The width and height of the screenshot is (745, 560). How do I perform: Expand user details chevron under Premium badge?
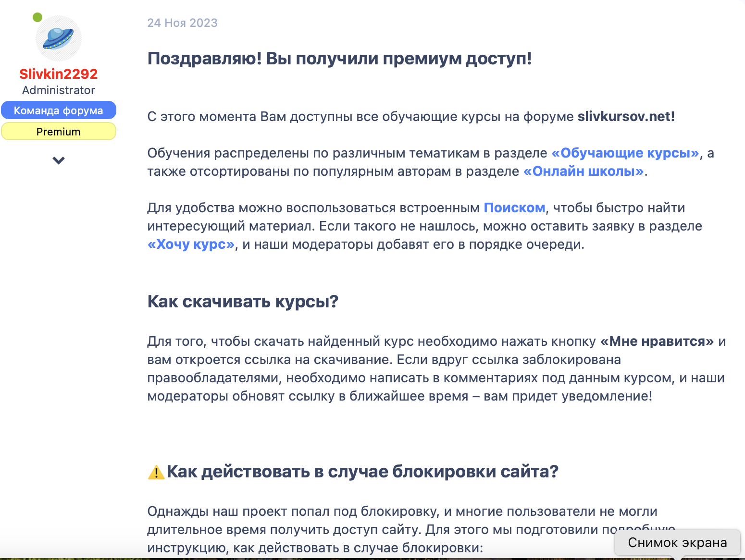pos(59,160)
